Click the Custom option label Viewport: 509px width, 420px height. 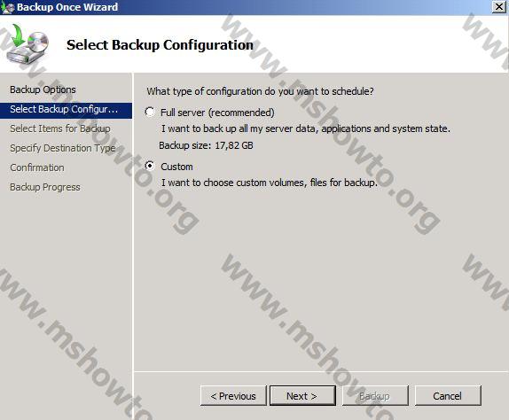176,167
